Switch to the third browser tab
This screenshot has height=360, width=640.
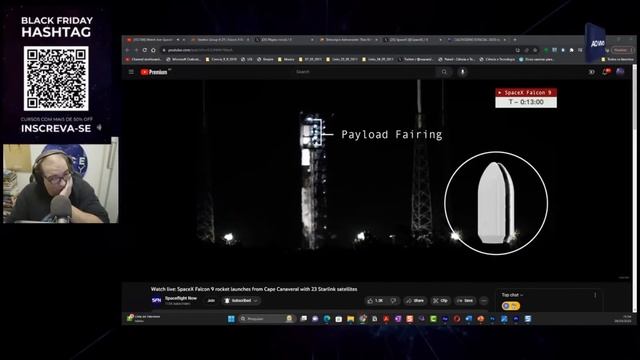[x=284, y=40]
